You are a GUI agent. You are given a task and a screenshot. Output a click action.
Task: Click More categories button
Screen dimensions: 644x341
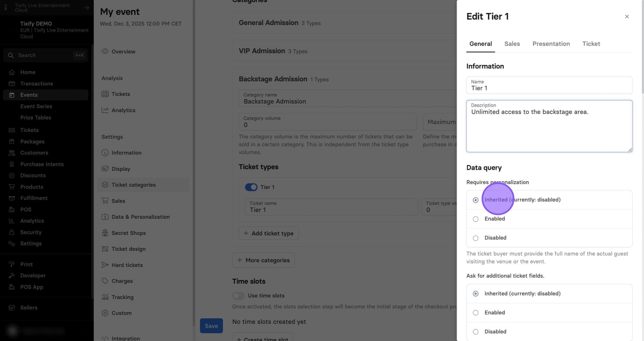click(263, 260)
